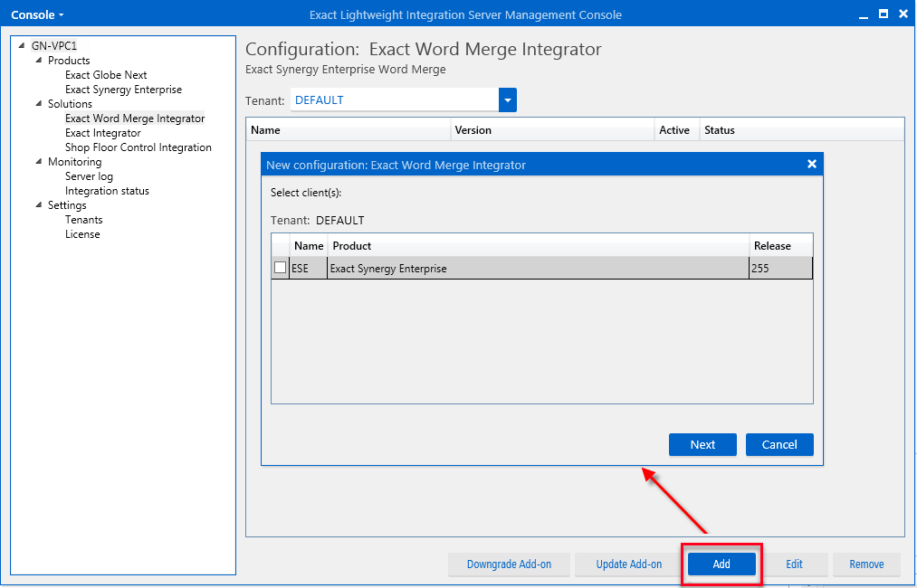Collapse the Products tree section
917x588 pixels.
click(39, 60)
